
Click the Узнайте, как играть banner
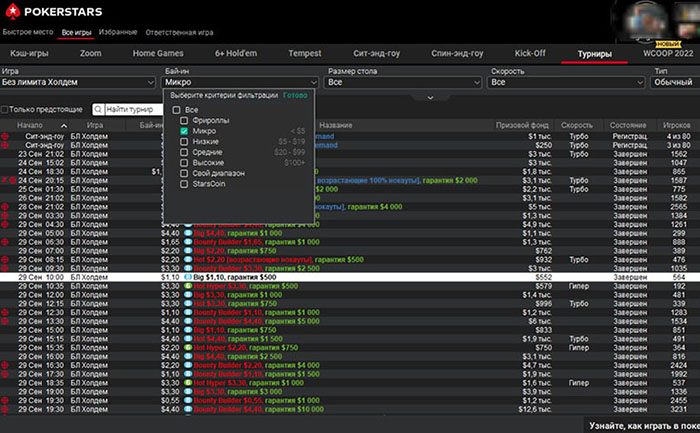644,426
